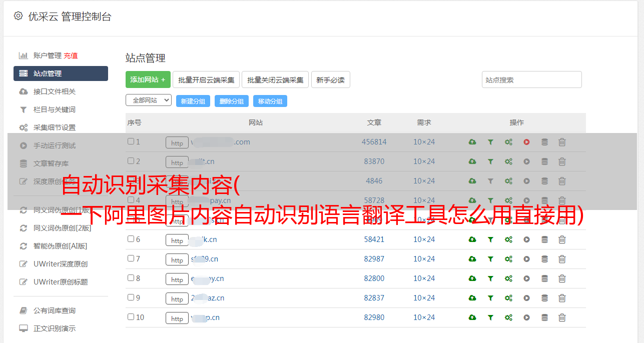Select the checkbox for row 10

(131, 317)
